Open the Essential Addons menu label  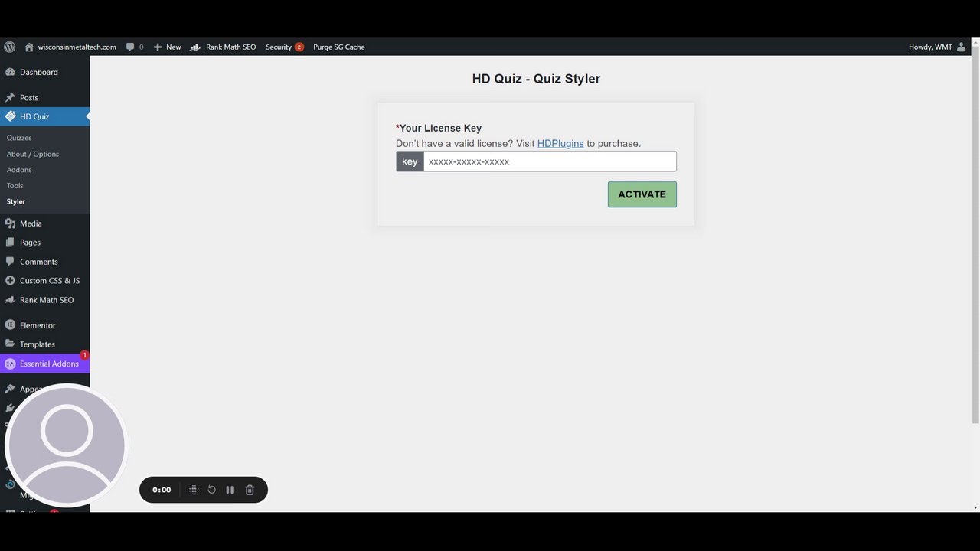49,364
